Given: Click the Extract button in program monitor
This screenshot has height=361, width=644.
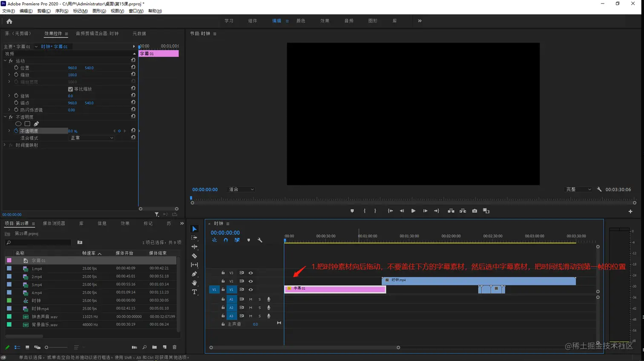Looking at the screenshot, I should coord(463,211).
